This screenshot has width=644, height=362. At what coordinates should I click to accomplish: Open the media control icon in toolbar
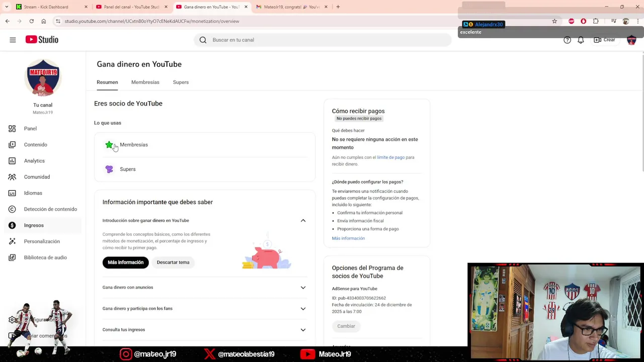tap(613, 21)
